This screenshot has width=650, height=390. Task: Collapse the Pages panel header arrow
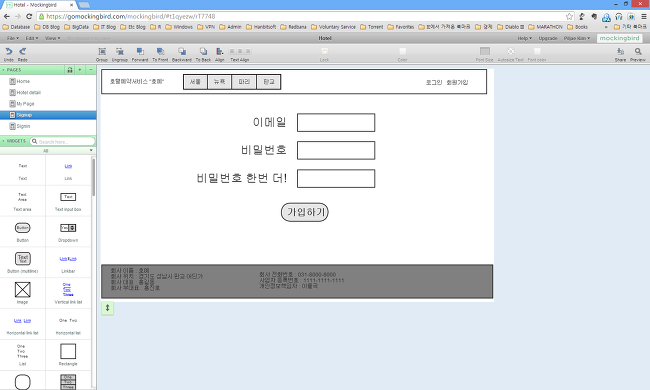point(3,70)
